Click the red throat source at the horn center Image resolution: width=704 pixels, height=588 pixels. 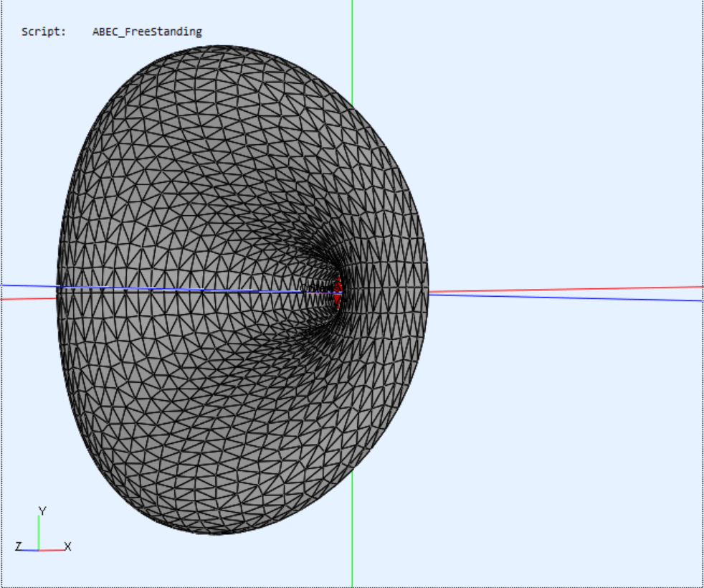[338, 292]
